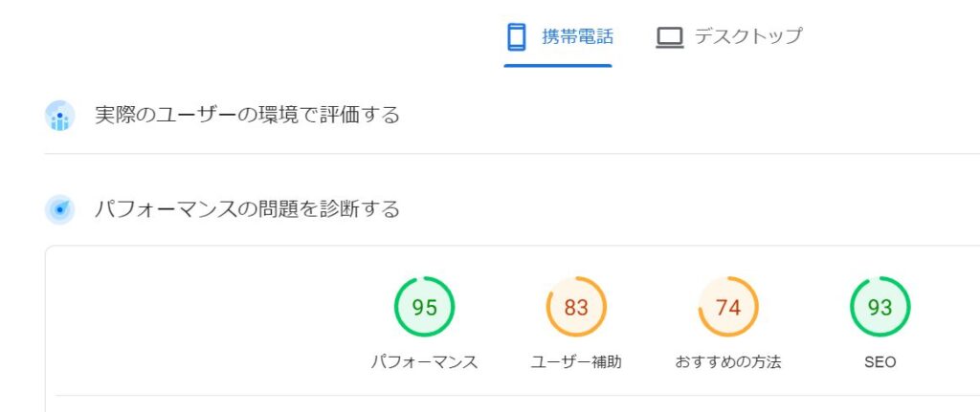Click the mobile phone icon

(516, 37)
